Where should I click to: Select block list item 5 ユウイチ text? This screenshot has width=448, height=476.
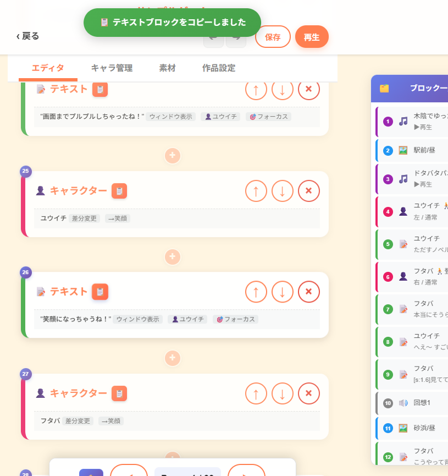pos(412,244)
